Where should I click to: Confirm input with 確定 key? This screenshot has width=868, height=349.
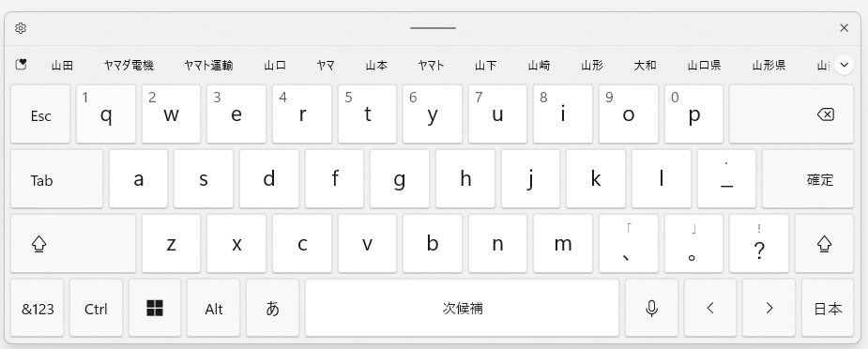click(x=808, y=178)
